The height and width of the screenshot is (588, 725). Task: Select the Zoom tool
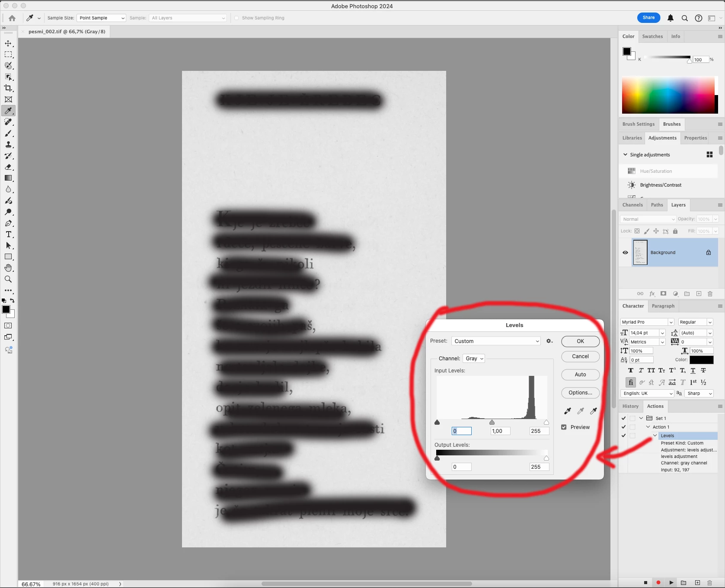click(8, 280)
